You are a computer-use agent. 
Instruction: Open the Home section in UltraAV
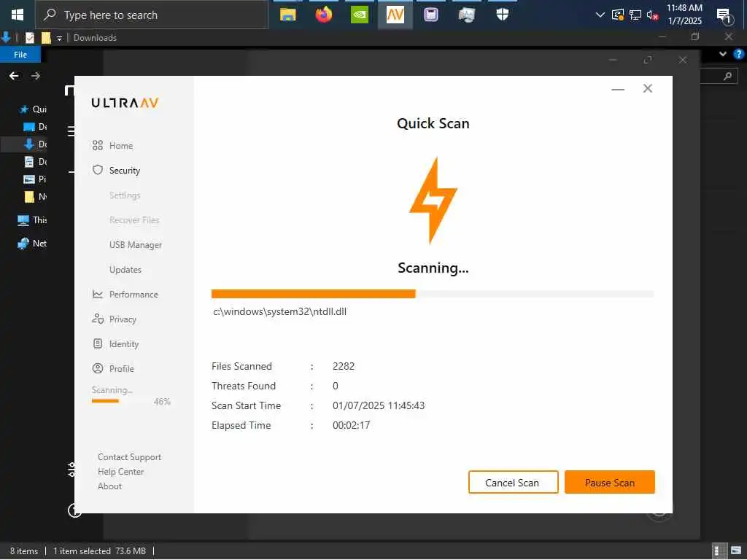120,146
